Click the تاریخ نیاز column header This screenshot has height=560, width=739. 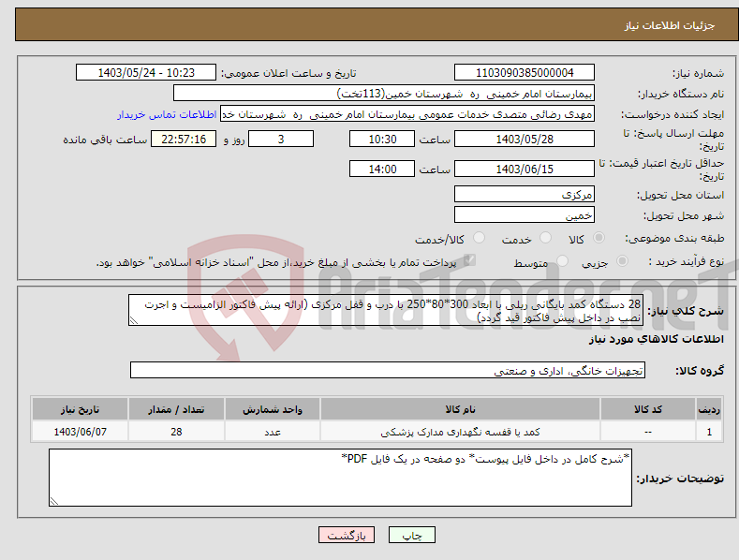[x=81, y=409]
